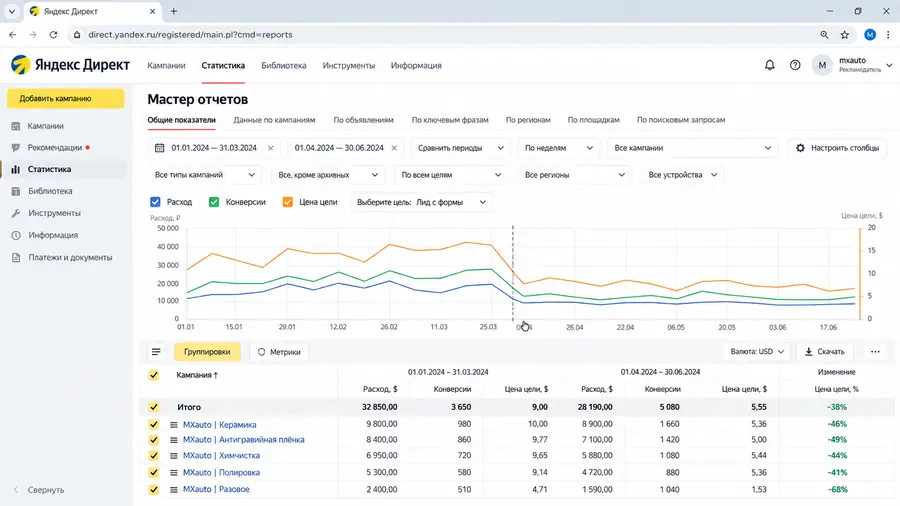
Task: Click the calendar icon in first date range
Action: [x=160, y=147]
